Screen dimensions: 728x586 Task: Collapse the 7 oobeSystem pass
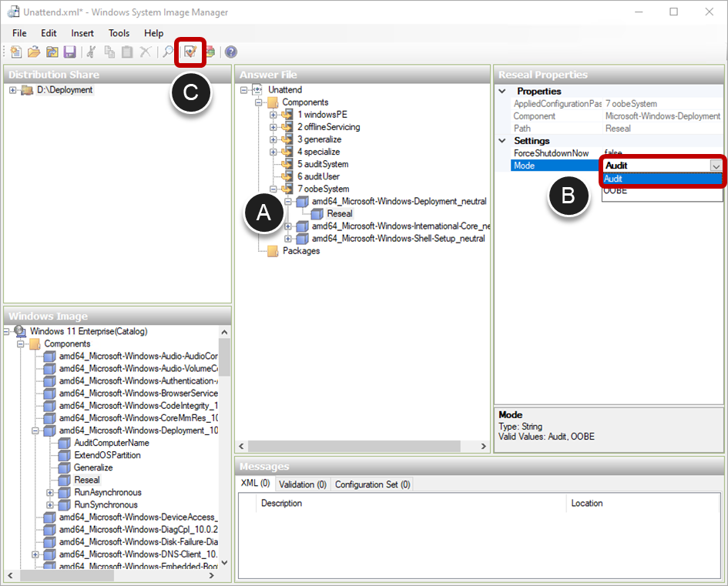tap(273, 189)
